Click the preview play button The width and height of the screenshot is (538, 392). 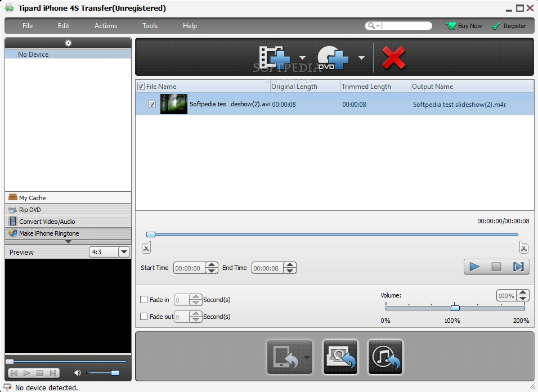(27, 373)
